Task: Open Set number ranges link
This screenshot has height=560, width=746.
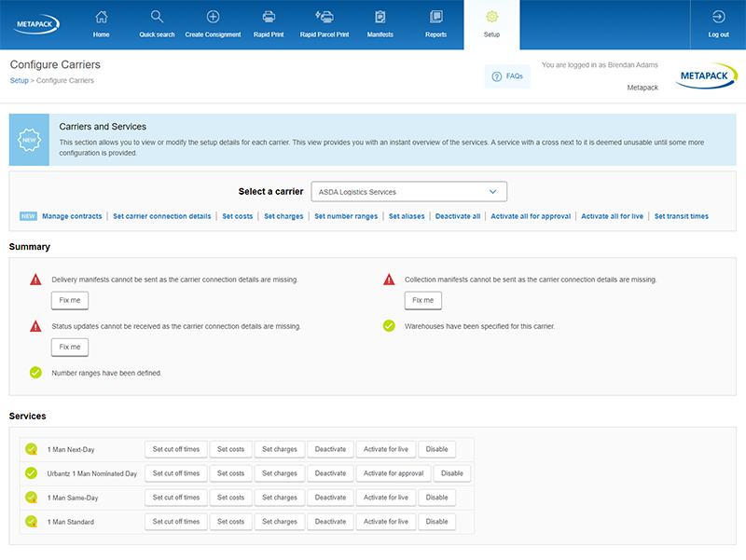Action: [x=346, y=216]
